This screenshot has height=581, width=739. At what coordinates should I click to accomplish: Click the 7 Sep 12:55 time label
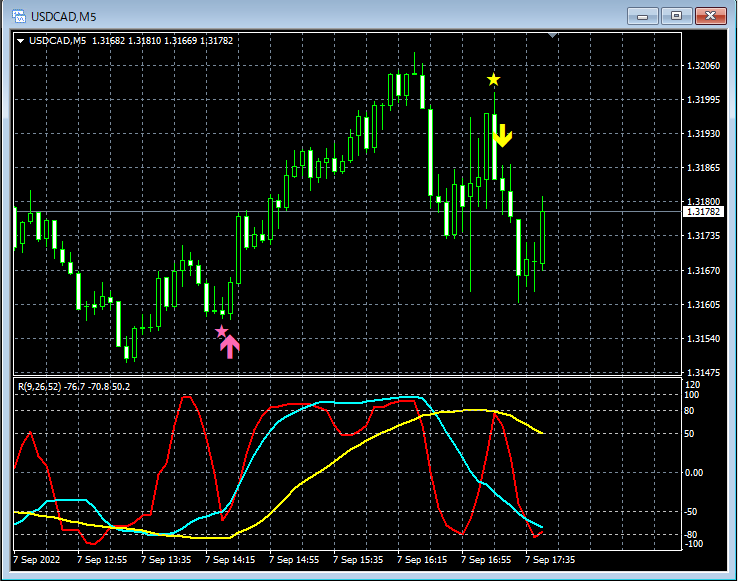click(x=102, y=560)
